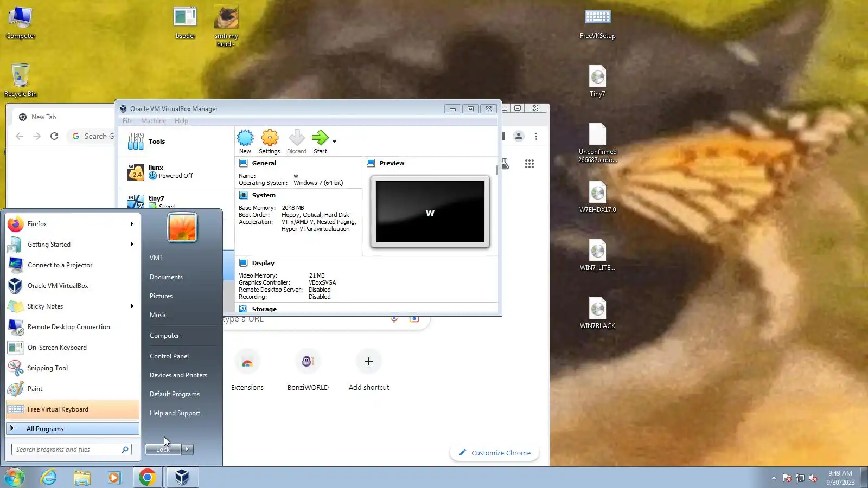
Task: Click Add shortcut on New Tab page
Action: click(369, 370)
